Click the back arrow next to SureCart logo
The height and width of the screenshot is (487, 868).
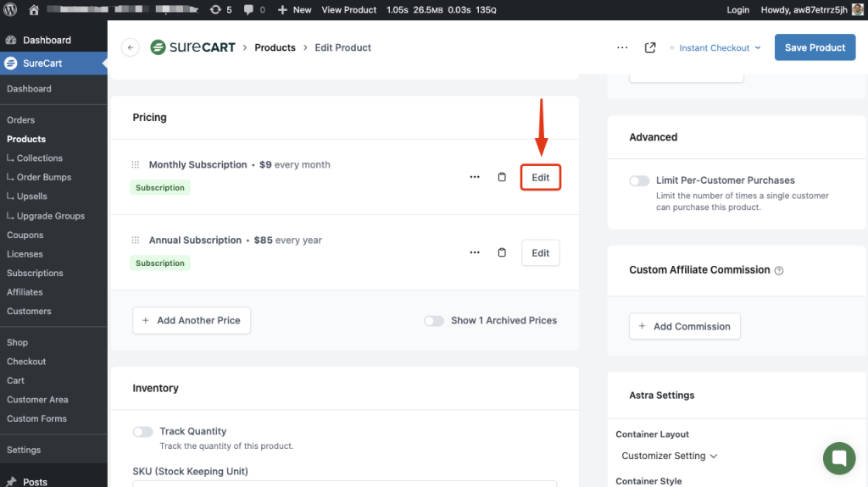click(x=130, y=47)
